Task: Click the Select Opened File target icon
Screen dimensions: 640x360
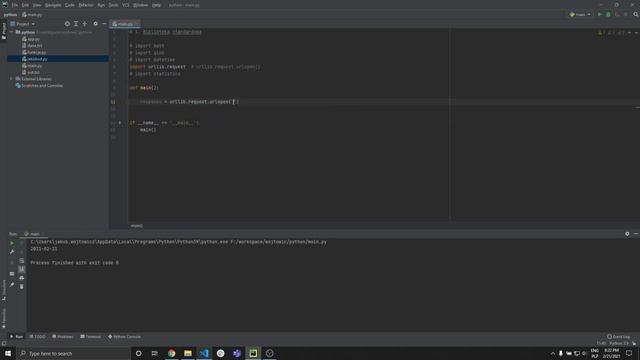Action: point(67,24)
